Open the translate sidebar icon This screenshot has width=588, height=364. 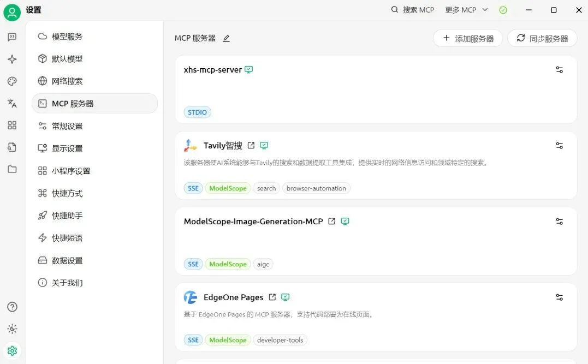pos(12,103)
